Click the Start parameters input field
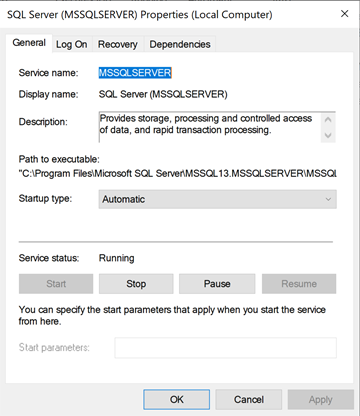The height and width of the screenshot is (416, 360). click(226, 348)
